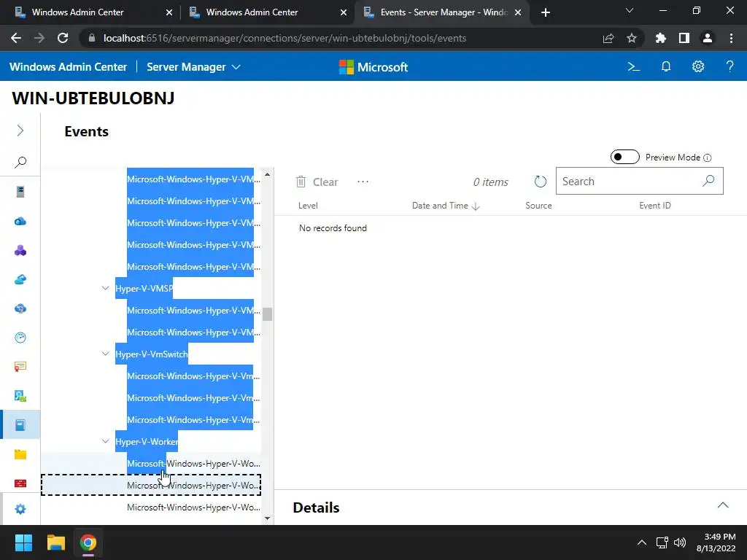This screenshot has width=747, height=560.
Task: Open help with the question mark icon
Action: click(x=729, y=66)
